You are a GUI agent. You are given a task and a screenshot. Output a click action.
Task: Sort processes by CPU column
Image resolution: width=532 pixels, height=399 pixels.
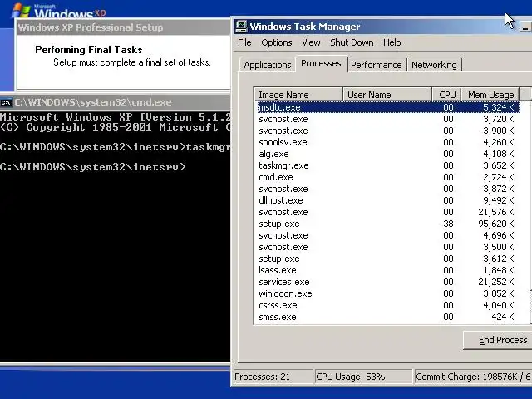pos(446,94)
